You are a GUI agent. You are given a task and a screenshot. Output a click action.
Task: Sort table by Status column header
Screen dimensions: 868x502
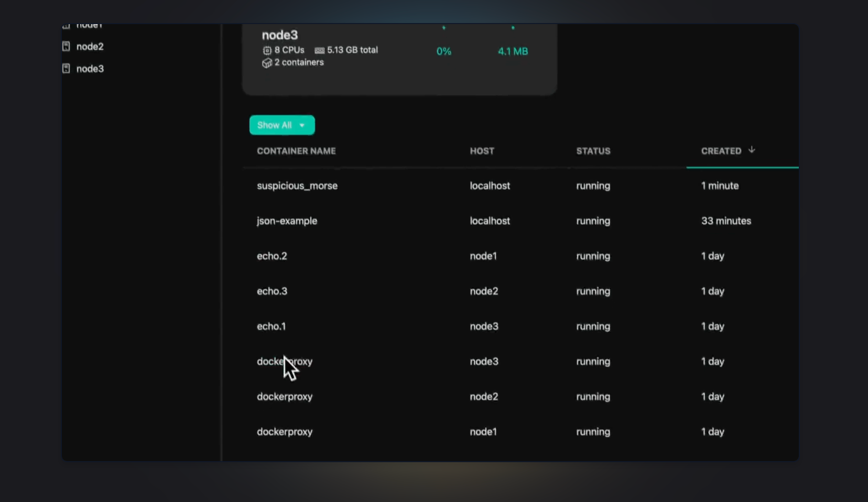pos(593,151)
